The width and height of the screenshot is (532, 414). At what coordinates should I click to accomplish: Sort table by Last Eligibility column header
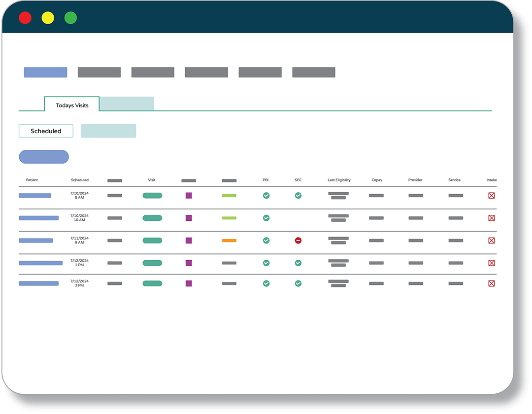339,180
